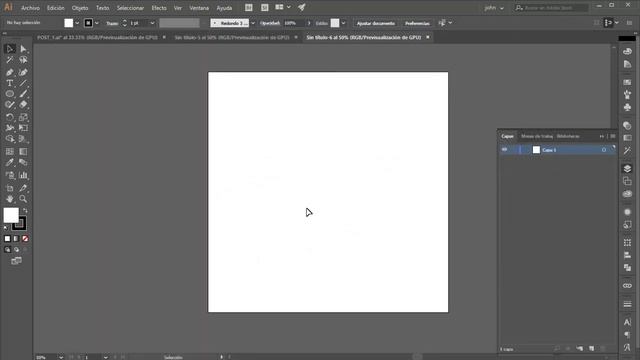Select the Selection (black arrow) tool
The height and width of the screenshot is (360, 640).
click(x=9, y=49)
